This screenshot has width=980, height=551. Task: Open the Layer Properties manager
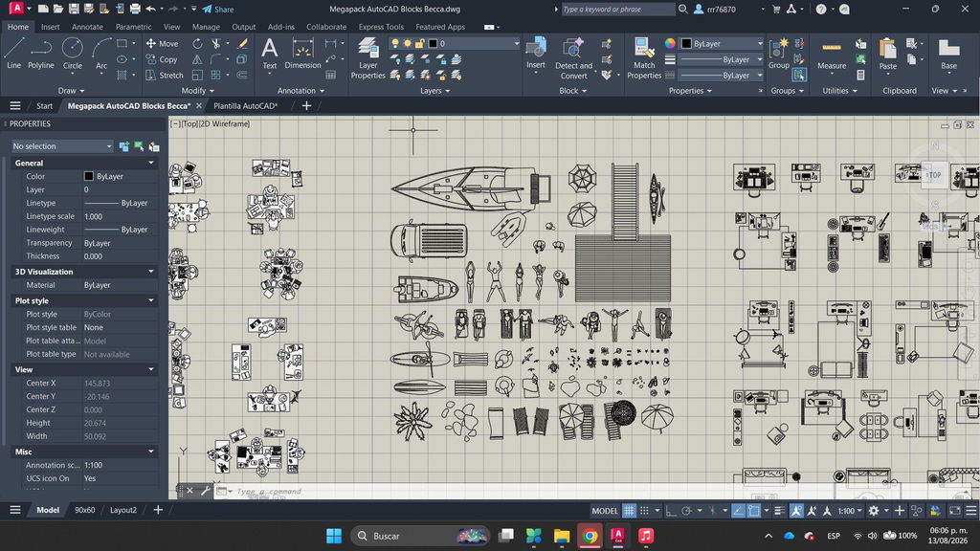tap(368, 58)
